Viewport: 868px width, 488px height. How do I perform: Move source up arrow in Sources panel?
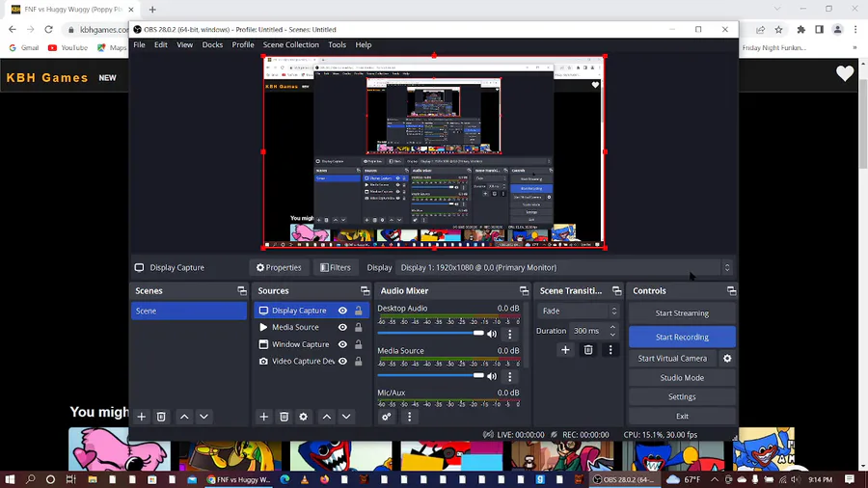point(327,417)
